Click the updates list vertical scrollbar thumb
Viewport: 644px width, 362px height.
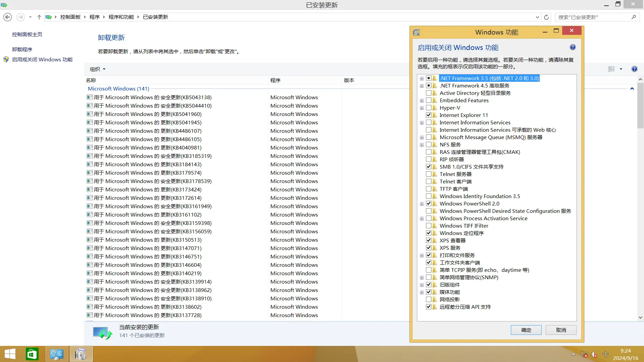pos(640,106)
